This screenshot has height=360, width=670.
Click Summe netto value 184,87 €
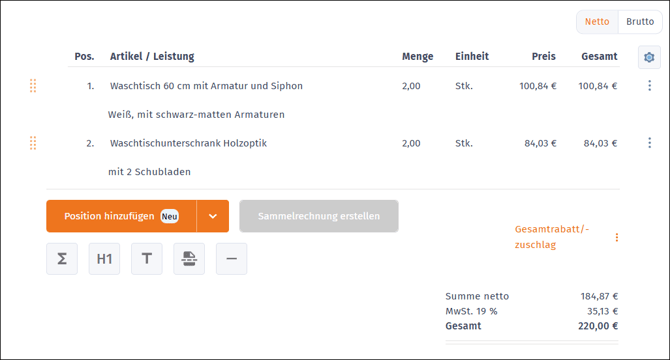tap(599, 296)
